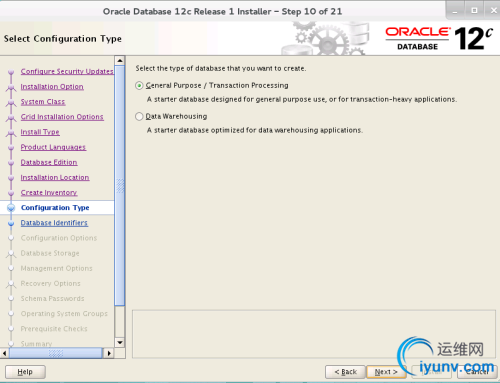Select Data Warehousing radio button
Screen dimensions: 500x383
click(139, 116)
